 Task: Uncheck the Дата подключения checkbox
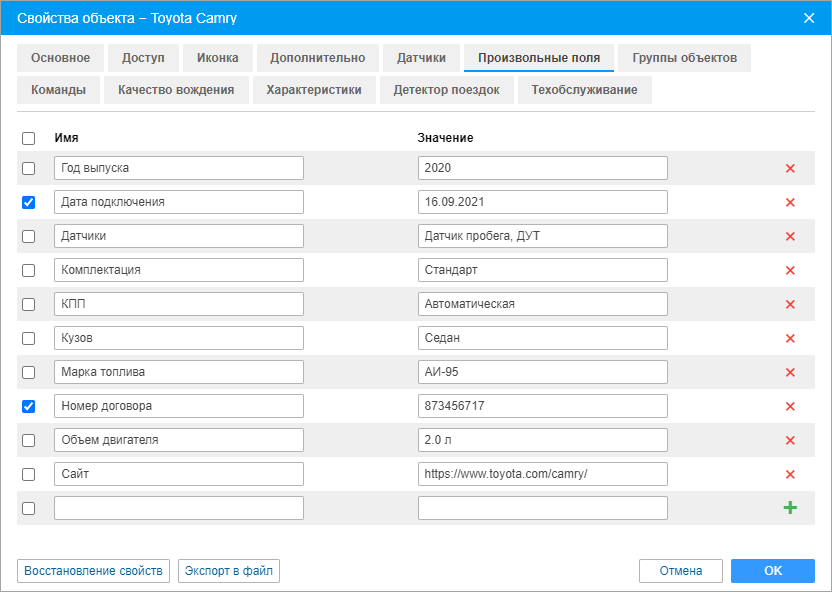coord(29,202)
